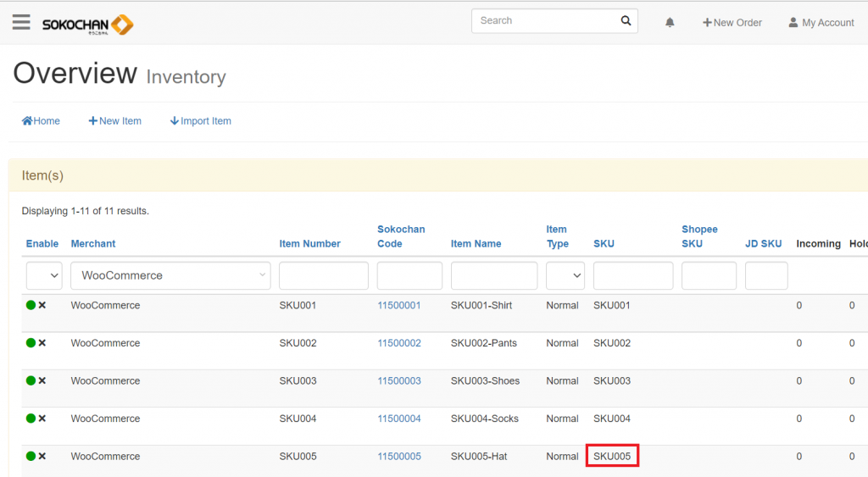Focus the Item Number filter box
Viewport: 868px width, 477px height.
click(323, 275)
